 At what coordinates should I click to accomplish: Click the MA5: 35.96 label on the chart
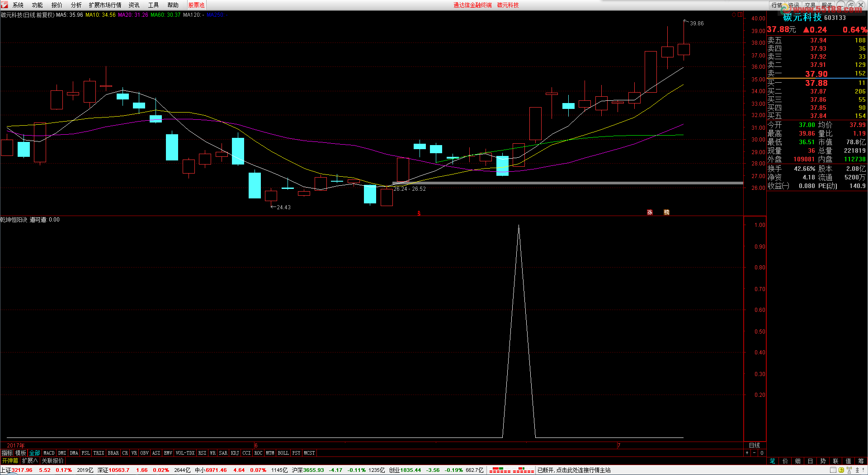coord(69,15)
